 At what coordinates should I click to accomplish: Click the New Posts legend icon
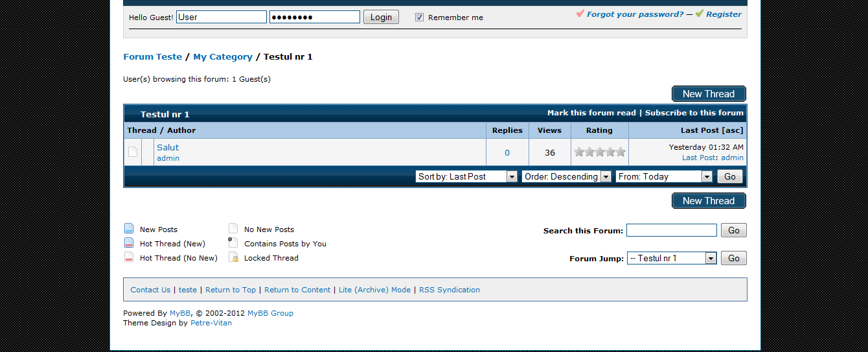point(129,228)
